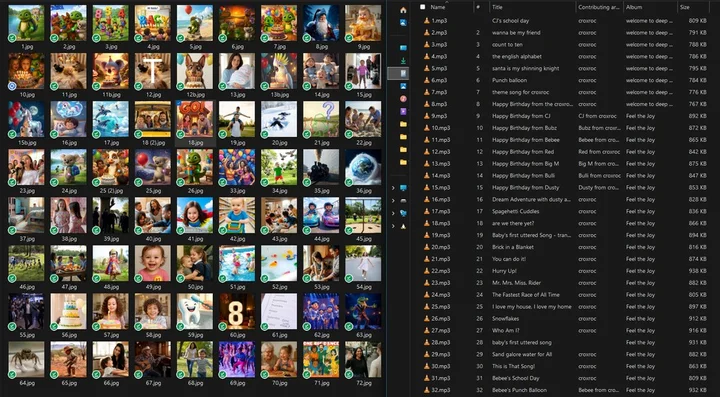
Task: Select the 15b.jpg thumbnail
Action: pyautogui.click(x=27, y=119)
